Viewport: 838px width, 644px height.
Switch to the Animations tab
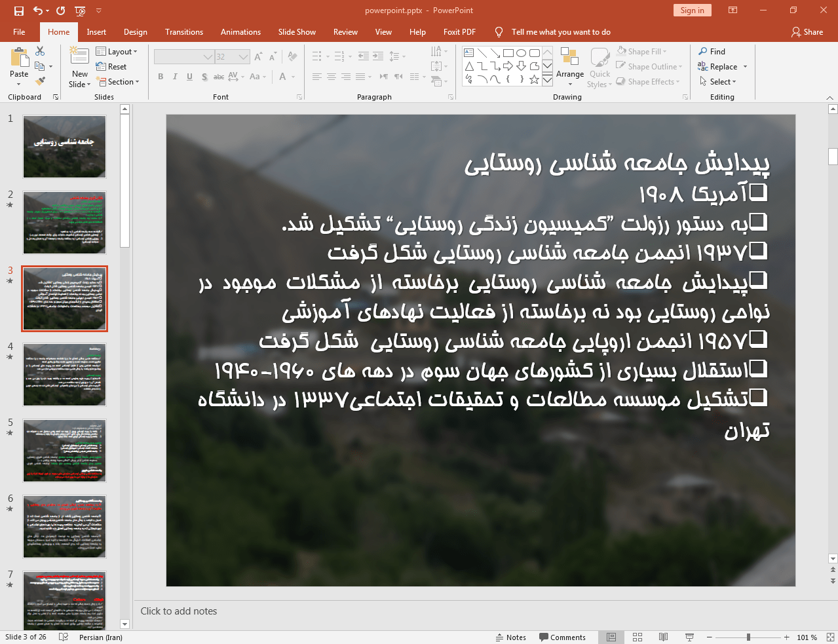[240, 31]
